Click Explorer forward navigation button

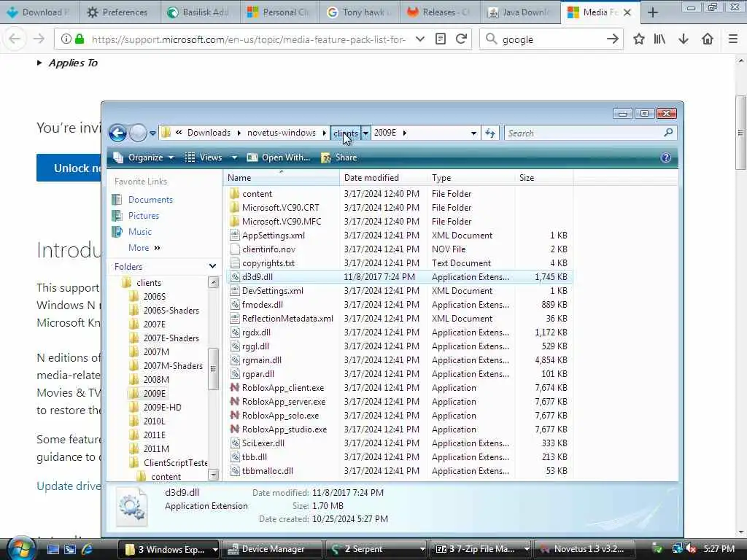(138, 133)
